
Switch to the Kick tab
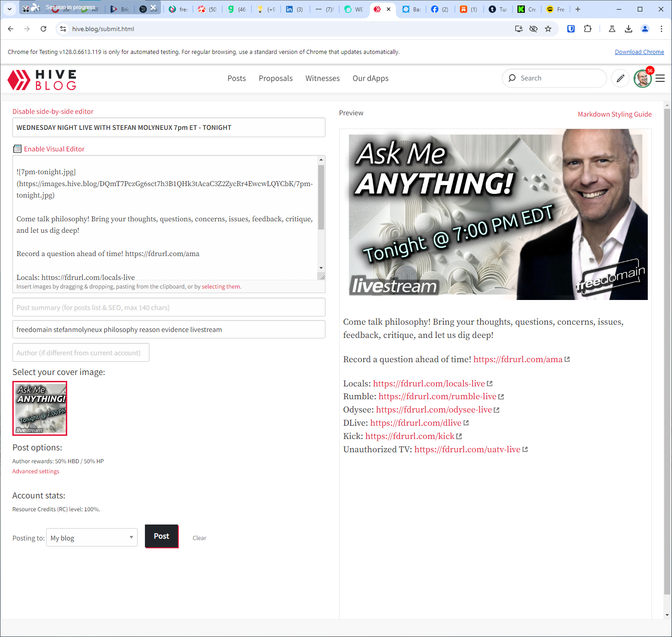pyautogui.click(x=526, y=9)
